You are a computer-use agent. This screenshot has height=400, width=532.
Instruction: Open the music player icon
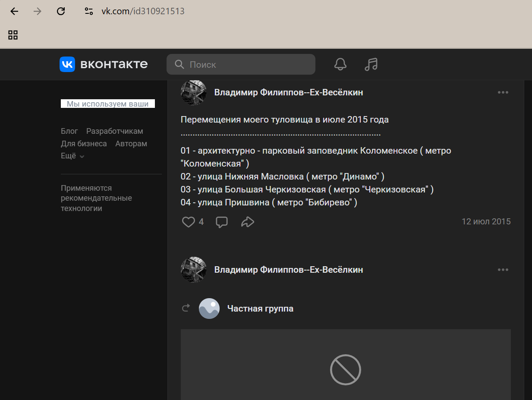[371, 64]
